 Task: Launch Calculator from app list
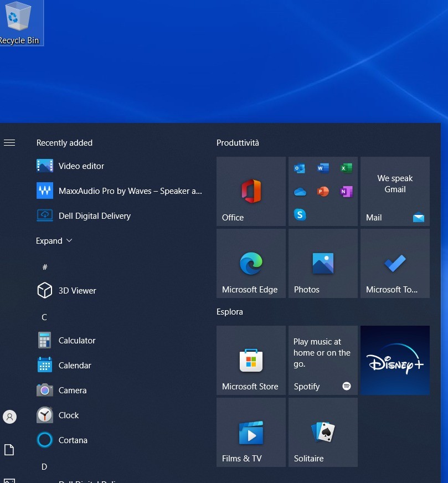(x=119, y=341)
